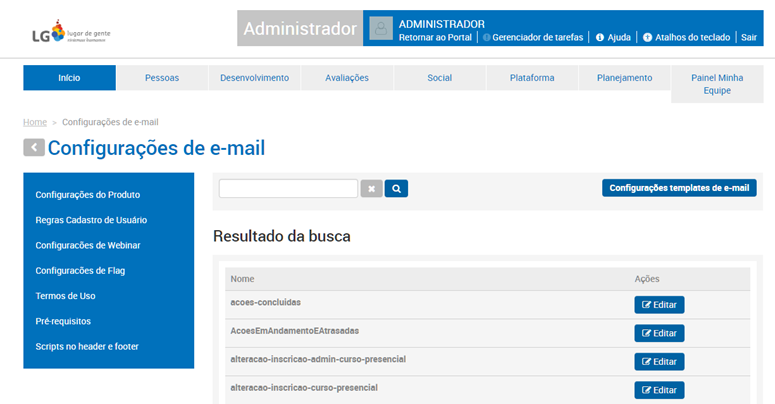
Task: Open Atalhos do teclado link
Action: [x=692, y=38]
